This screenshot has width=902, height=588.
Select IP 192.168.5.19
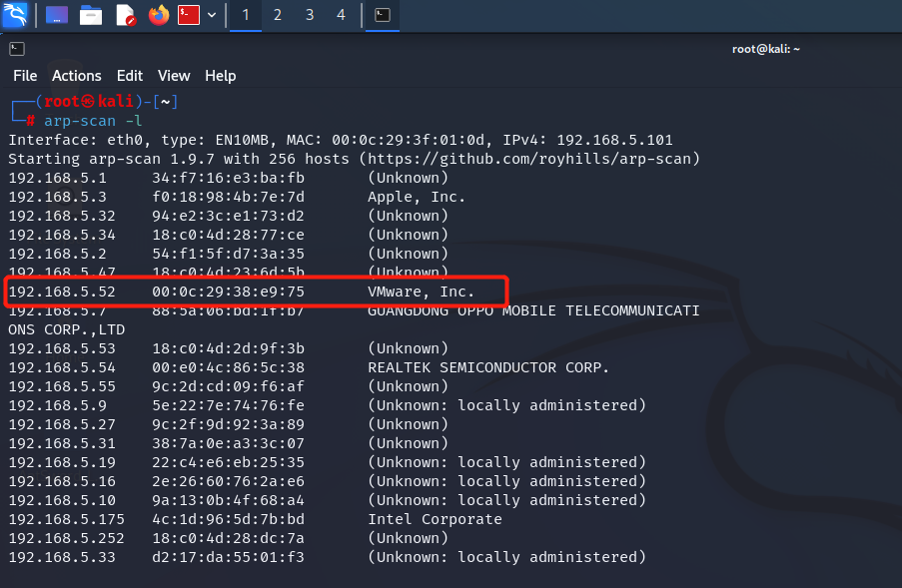click(62, 462)
